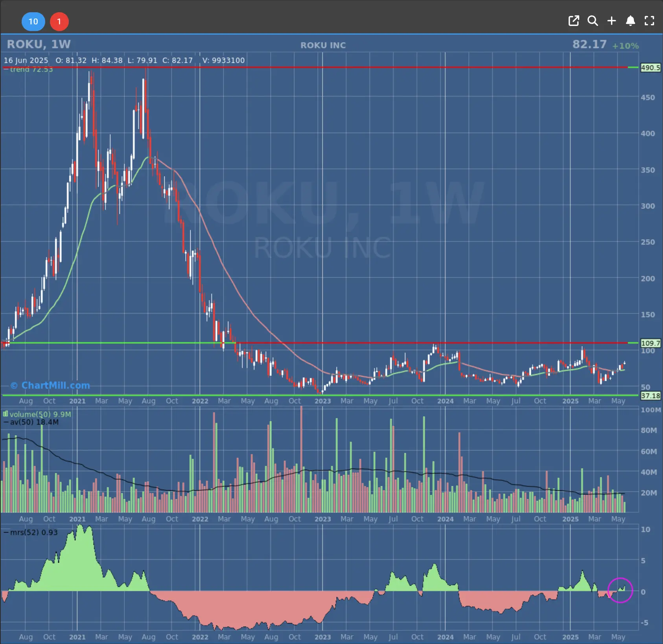Click the V: 9933100 volume readout
Image resolution: width=663 pixels, height=644 pixels.
point(223,60)
